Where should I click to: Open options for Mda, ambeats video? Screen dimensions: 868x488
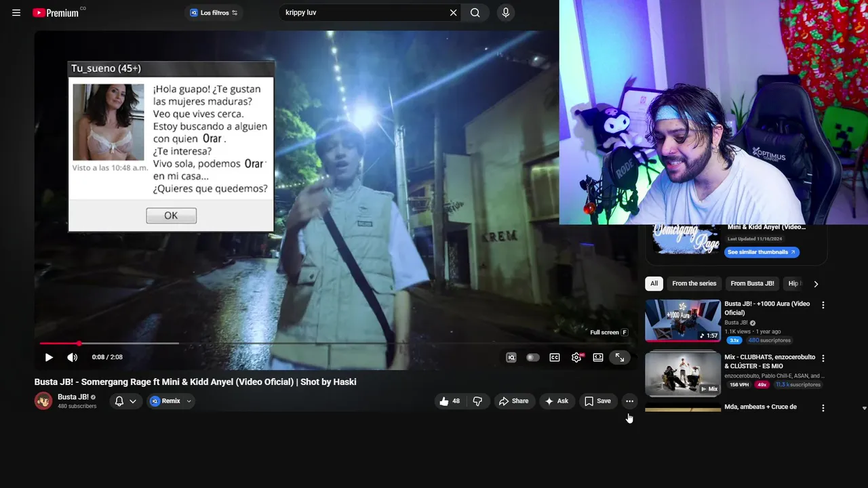click(823, 408)
